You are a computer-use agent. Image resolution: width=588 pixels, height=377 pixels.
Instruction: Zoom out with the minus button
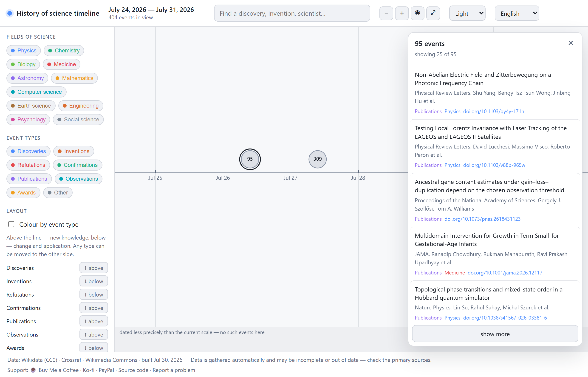[386, 13]
